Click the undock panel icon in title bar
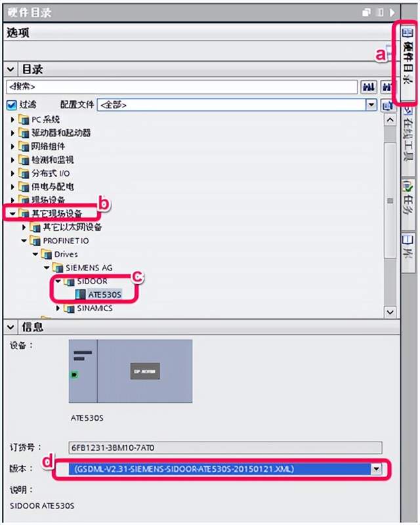 [366, 12]
